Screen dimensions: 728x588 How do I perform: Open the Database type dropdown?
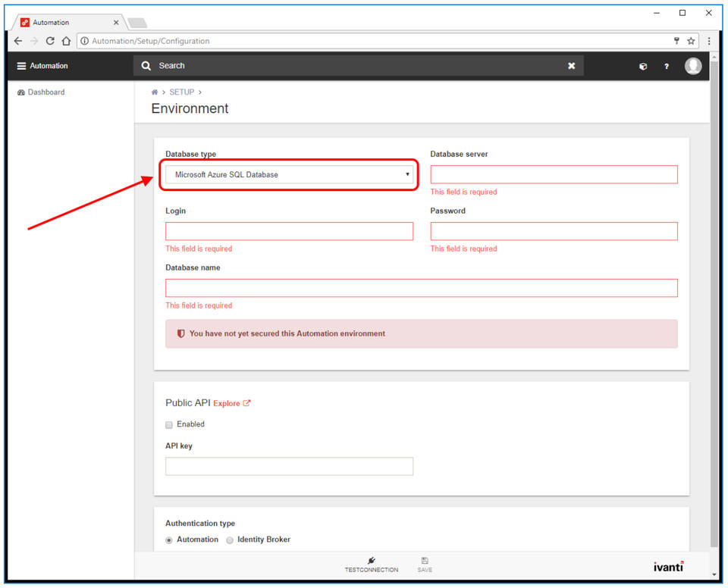(288, 174)
